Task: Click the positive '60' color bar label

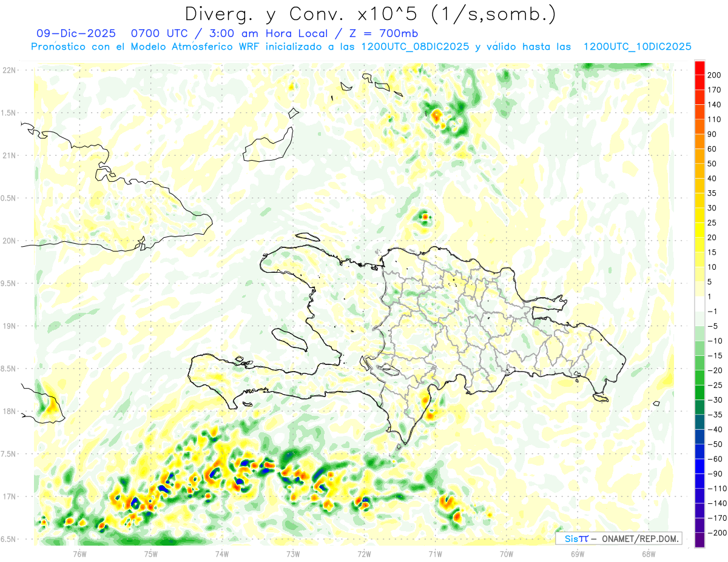Action: (x=712, y=149)
